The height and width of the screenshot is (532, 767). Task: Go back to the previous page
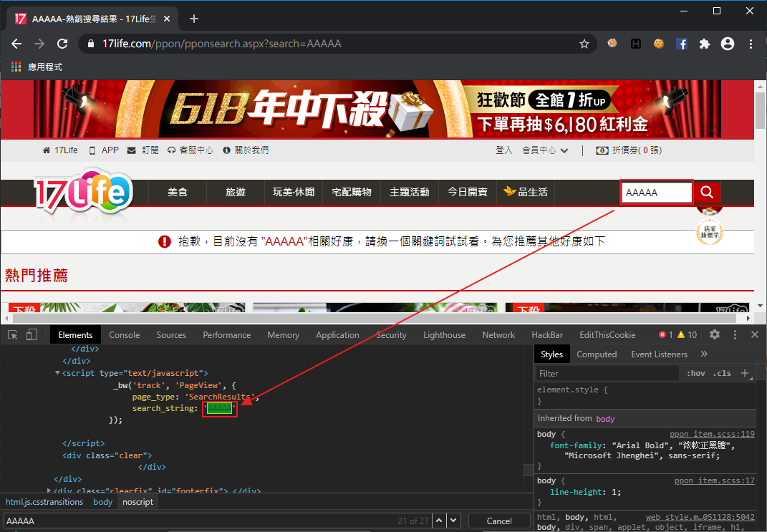point(16,44)
